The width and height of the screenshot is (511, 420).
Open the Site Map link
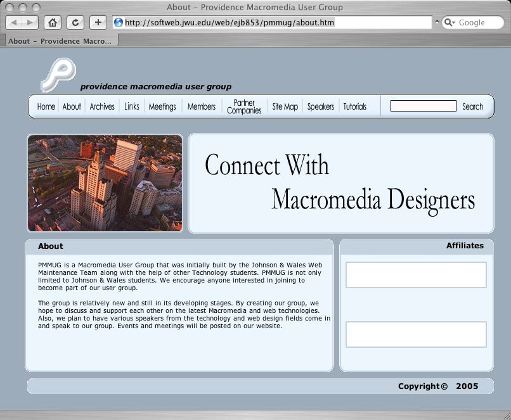pos(285,106)
